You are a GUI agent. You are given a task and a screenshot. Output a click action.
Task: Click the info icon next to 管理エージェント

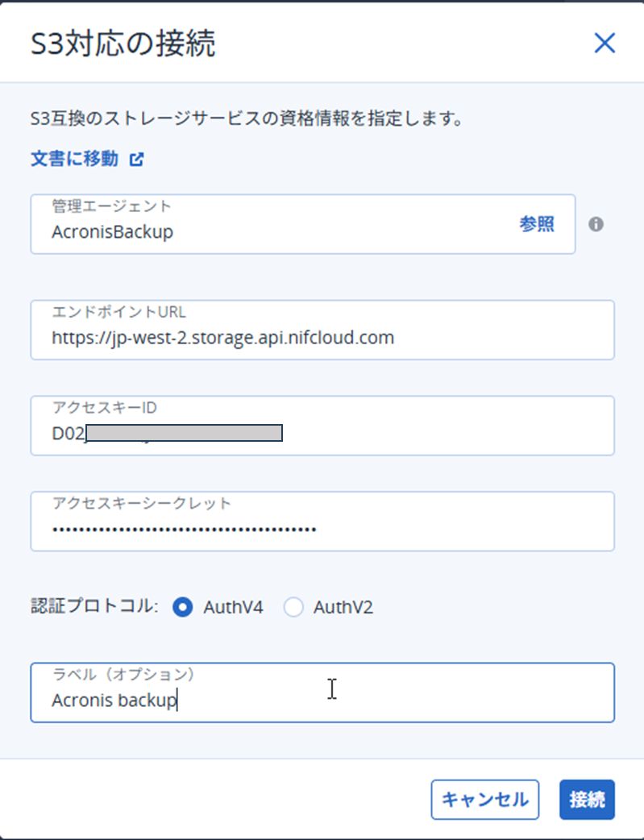[x=596, y=224]
